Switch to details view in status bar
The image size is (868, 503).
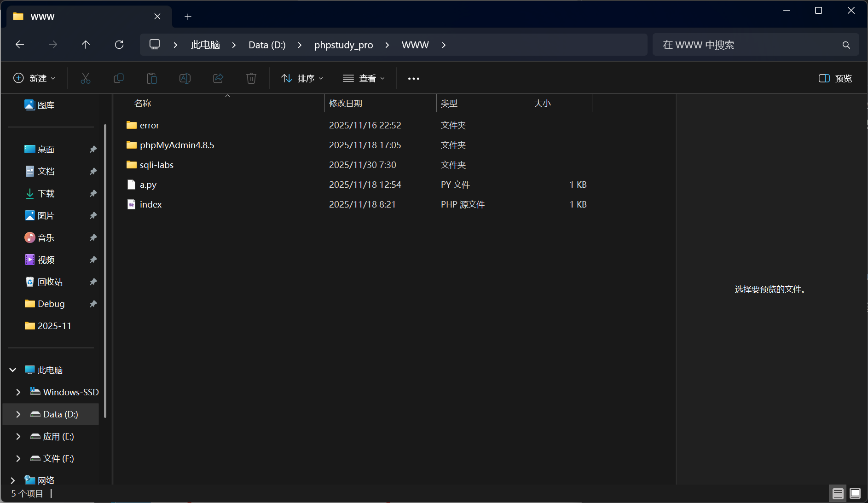(x=838, y=493)
